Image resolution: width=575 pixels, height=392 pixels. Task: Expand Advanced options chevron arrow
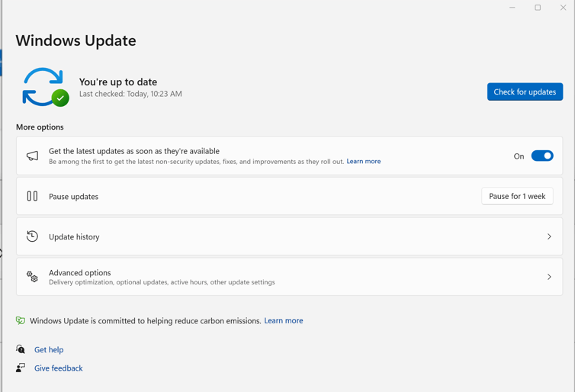(x=549, y=277)
